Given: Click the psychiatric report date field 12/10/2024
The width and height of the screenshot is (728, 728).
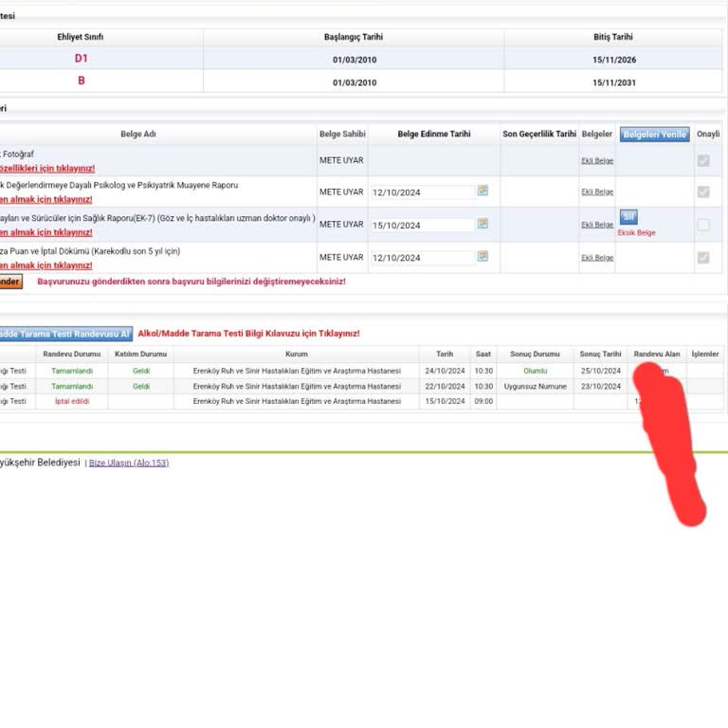Looking at the screenshot, I should tap(422, 191).
